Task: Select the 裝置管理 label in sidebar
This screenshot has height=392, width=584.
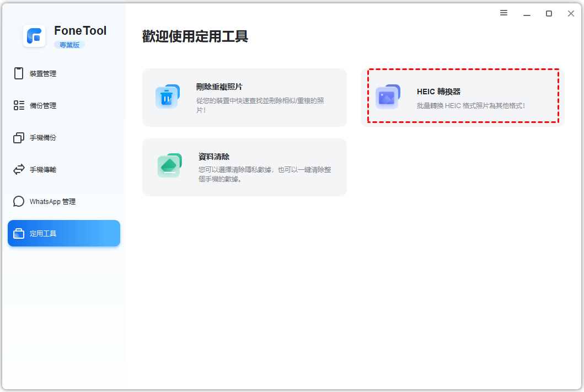Action: coord(43,74)
